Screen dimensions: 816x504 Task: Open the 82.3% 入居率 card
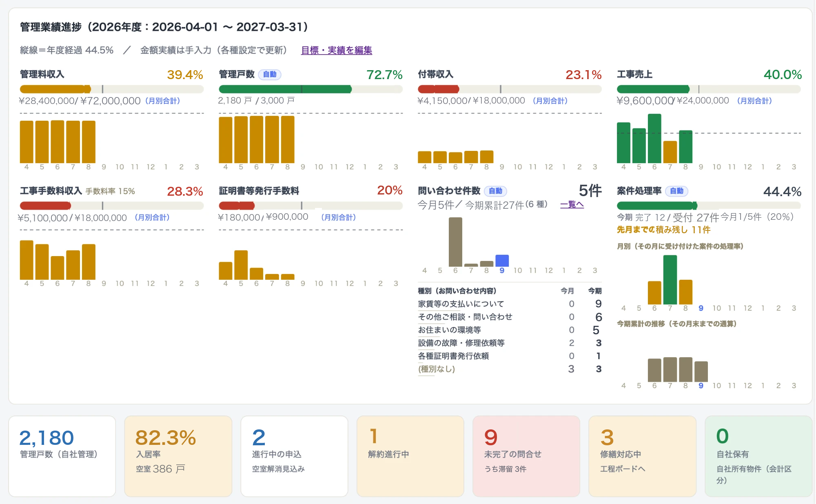(x=178, y=456)
